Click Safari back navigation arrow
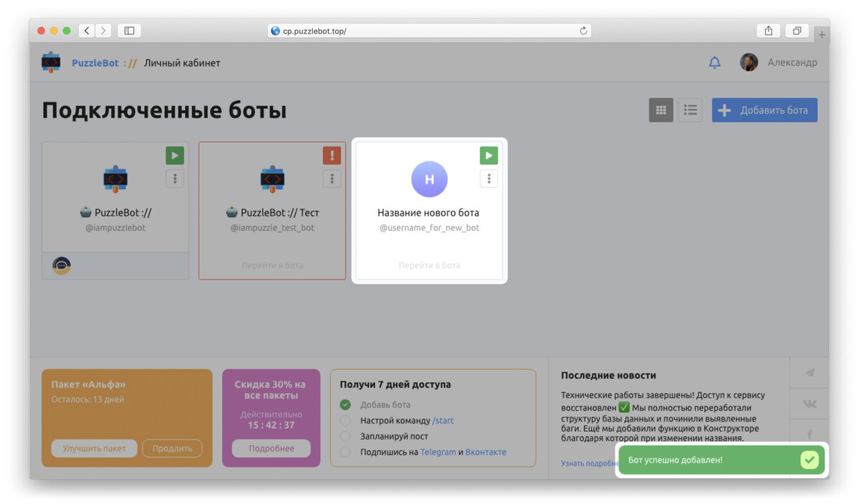The width and height of the screenshot is (861, 504). (x=87, y=31)
